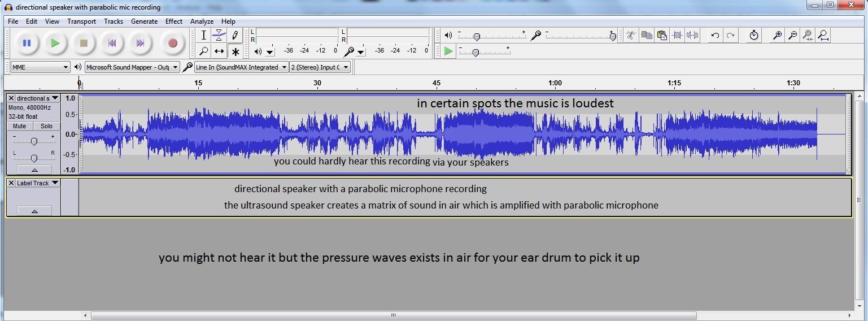
Task: Solo the directional speaker track
Action: coord(46,126)
